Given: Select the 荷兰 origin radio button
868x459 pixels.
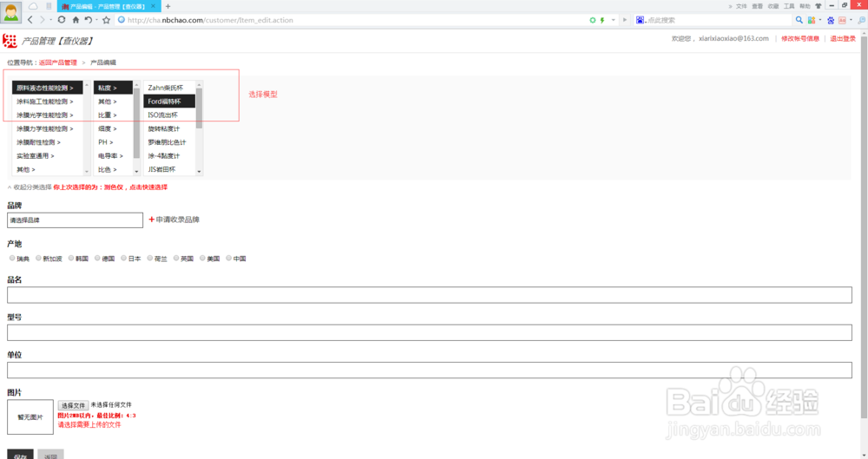Looking at the screenshot, I should pos(149,258).
